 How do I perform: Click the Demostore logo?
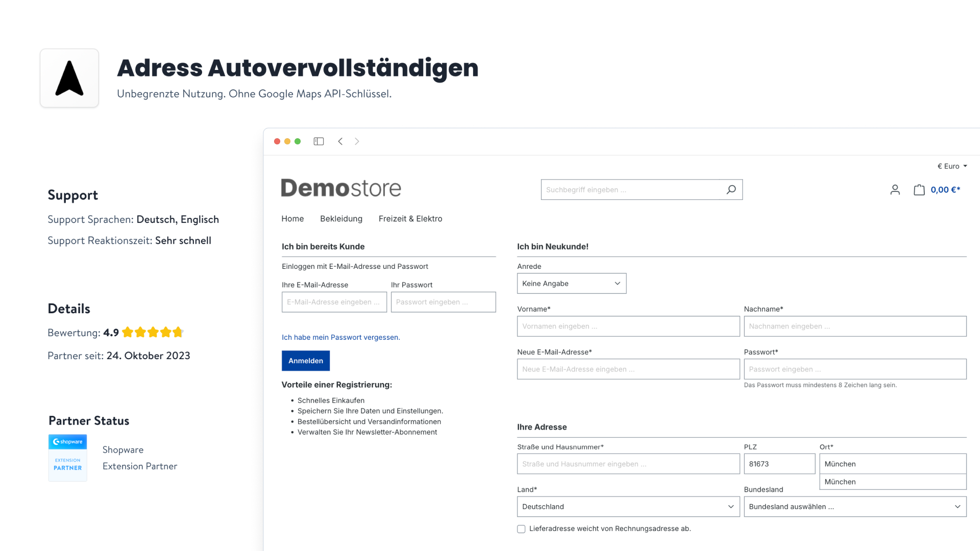(341, 188)
